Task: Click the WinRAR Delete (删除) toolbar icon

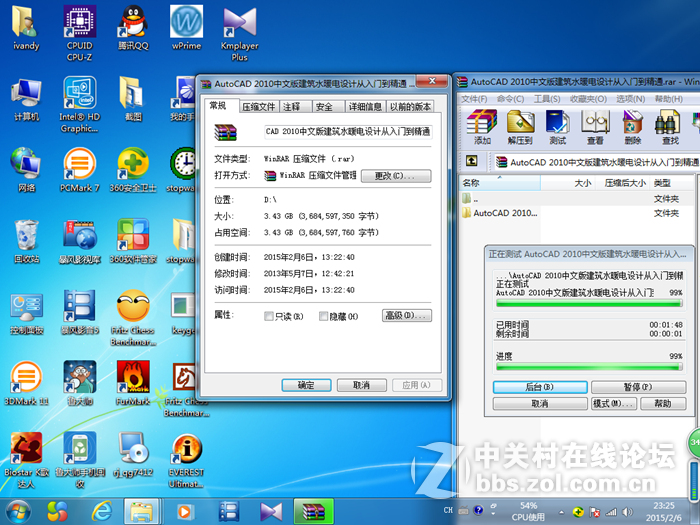Action: click(x=633, y=127)
